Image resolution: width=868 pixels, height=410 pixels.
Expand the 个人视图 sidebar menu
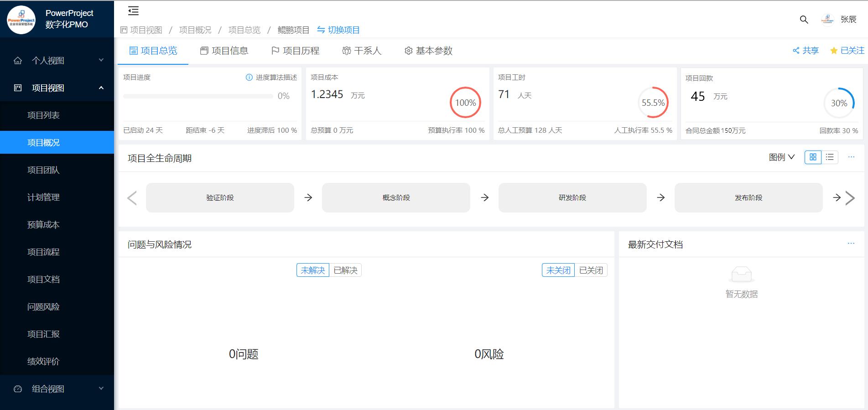point(57,61)
